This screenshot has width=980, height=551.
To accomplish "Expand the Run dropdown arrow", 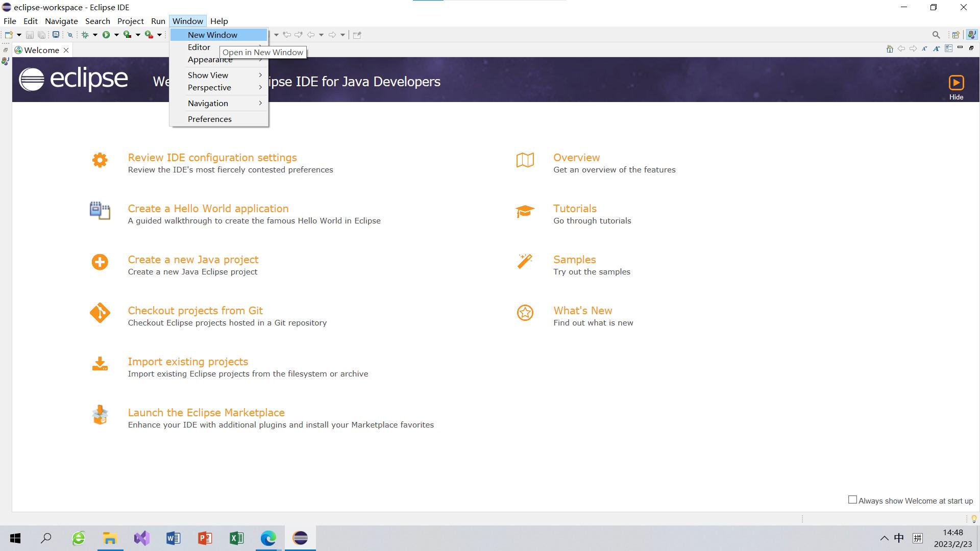I will click(x=116, y=35).
